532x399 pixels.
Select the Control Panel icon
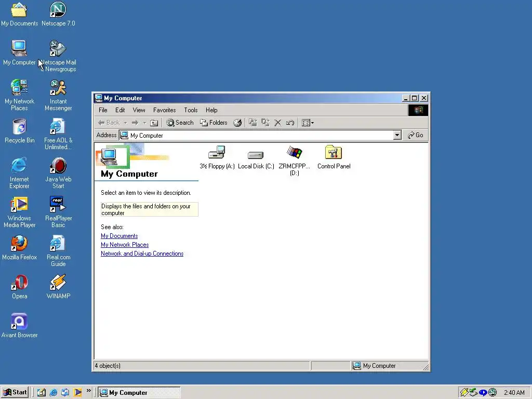(334, 157)
